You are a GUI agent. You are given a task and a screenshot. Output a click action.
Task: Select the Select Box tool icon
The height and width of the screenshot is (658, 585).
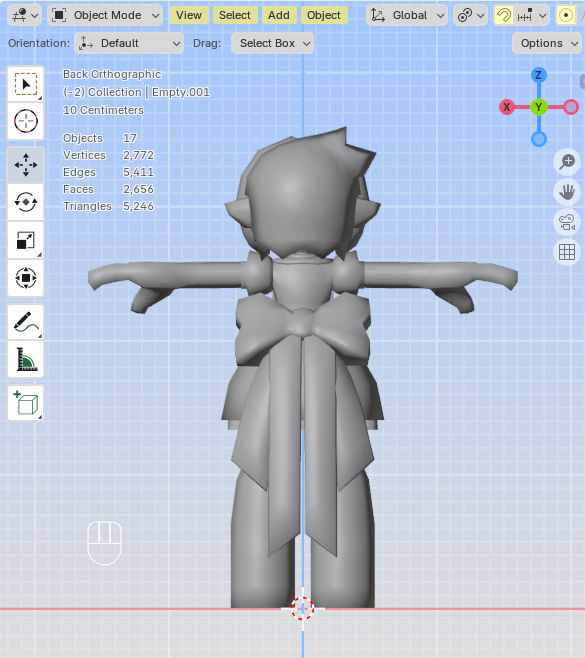(26, 84)
